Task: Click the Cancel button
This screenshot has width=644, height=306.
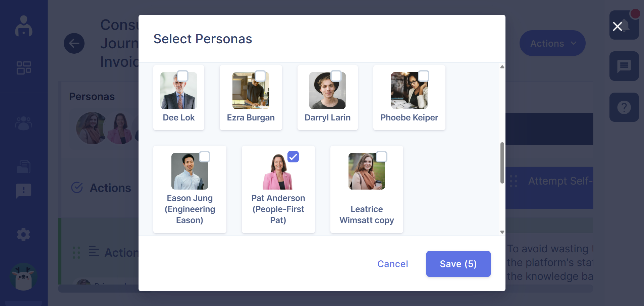Action: [x=392, y=264]
